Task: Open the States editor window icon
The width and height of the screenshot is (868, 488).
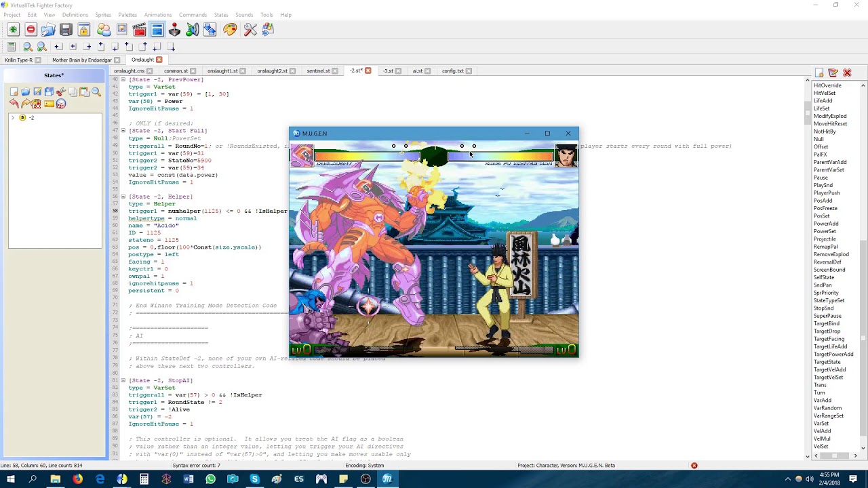Action: pyautogui.click(x=157, y=29)
